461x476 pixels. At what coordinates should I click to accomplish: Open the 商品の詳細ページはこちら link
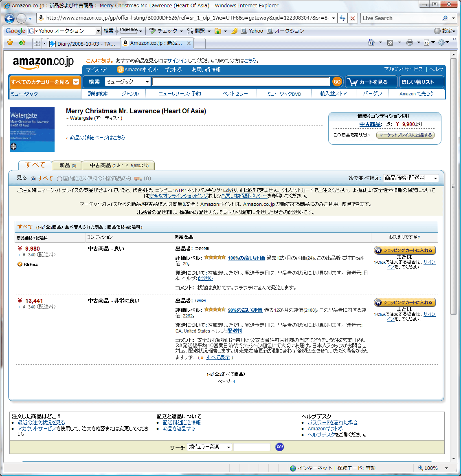97,138
